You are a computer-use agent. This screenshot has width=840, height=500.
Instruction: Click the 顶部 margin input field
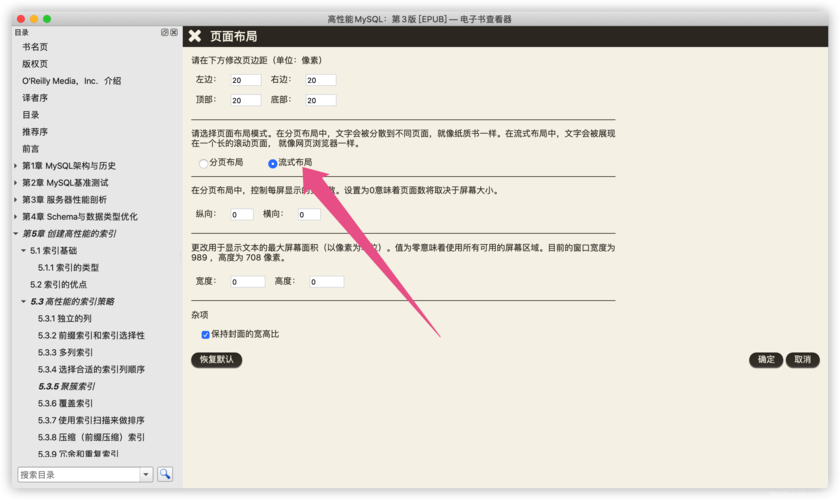point(246,100)
